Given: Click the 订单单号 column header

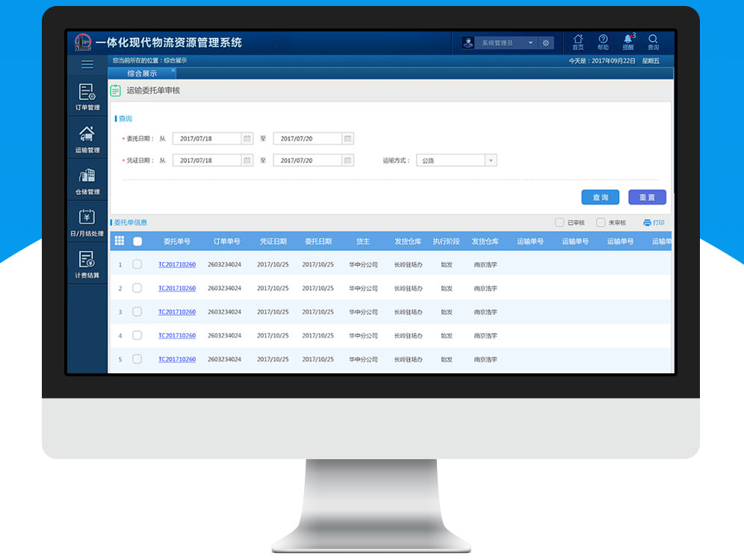Looking at the screenshot, I should point(226,241).
